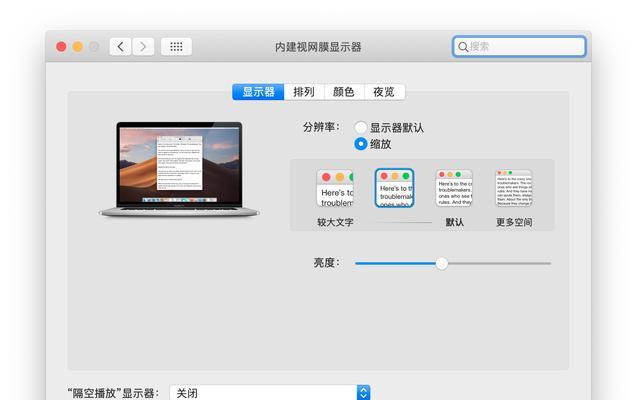Viewport: 637px width, 400px height.
Task: Click the 内建视网膜显示器 window title
Action: point(318,47)
